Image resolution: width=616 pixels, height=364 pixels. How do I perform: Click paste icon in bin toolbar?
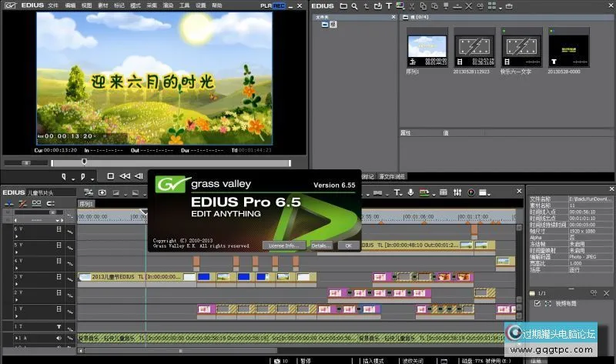[x=434, y=6]
